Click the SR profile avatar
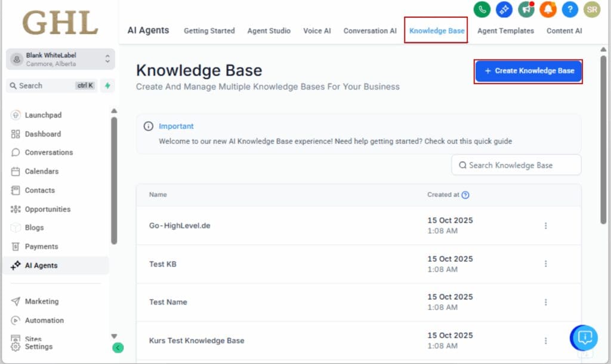The image size is (611, 364). (592, 10)
